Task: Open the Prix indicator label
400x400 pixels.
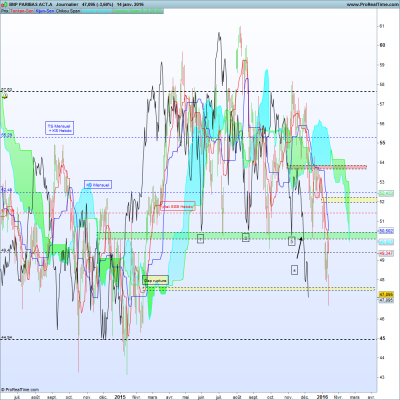Action: (x=4, y=11)
